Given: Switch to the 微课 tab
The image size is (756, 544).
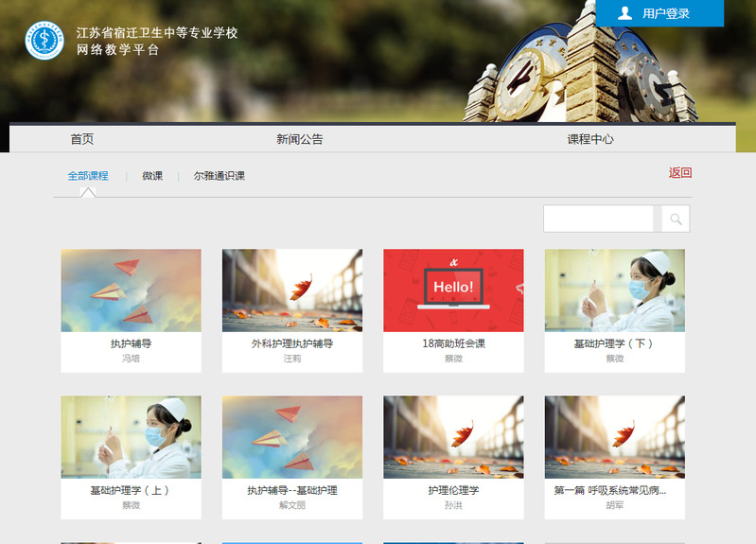Looking at the screenshot, I should pos(152,176).
